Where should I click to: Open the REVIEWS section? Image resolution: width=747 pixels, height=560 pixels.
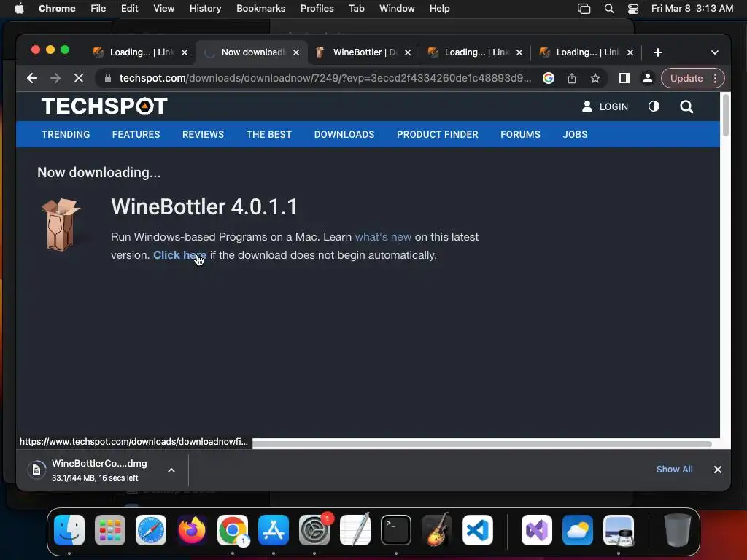[203, 134]
